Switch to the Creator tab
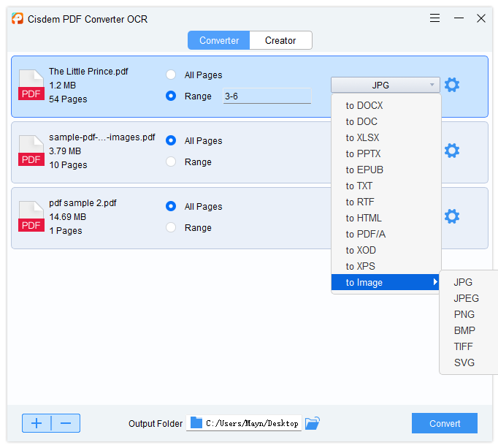Viewport: 498px width, 448px height. (280, 40)
